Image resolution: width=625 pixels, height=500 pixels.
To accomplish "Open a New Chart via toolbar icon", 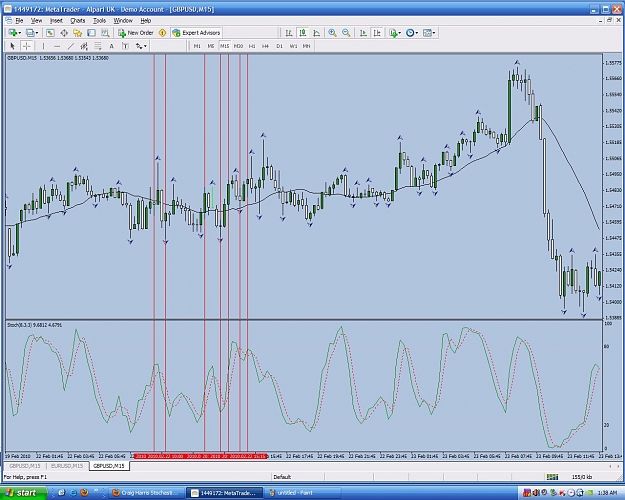I will tap(12, 33).
